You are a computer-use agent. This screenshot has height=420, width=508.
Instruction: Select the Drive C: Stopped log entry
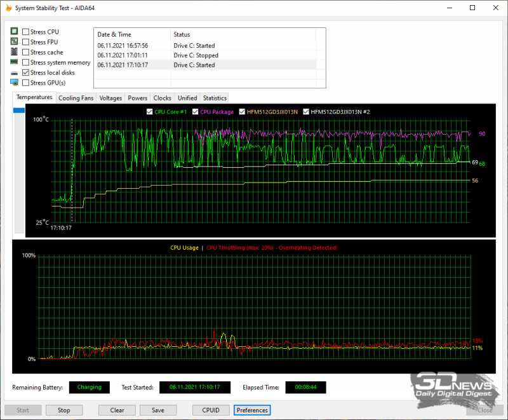click(x=206, y=55)
